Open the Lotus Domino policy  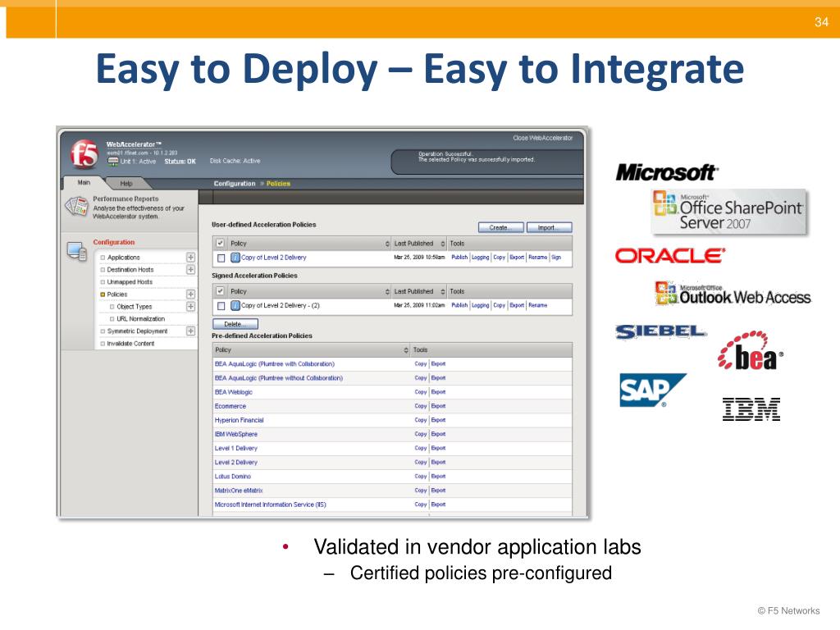232,477
